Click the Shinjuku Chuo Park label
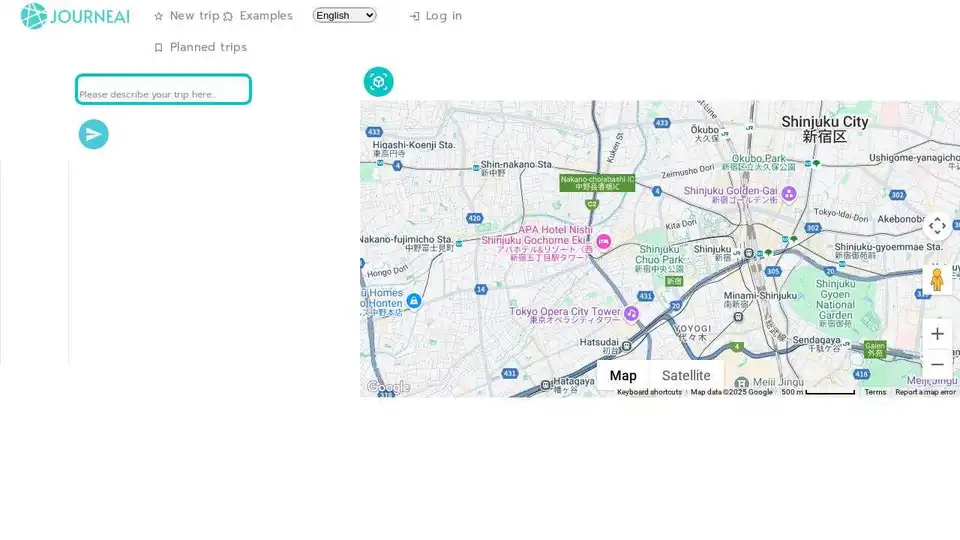Viewport: 960px width, 540px height. point(659,258)
